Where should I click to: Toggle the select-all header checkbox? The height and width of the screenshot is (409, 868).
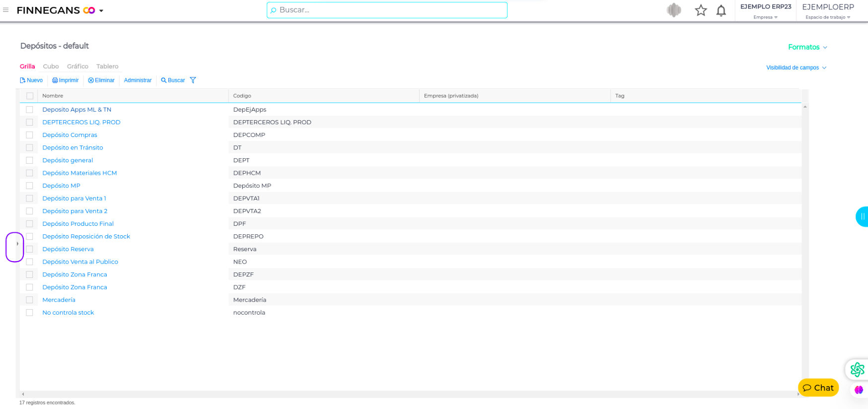point(30,96)
